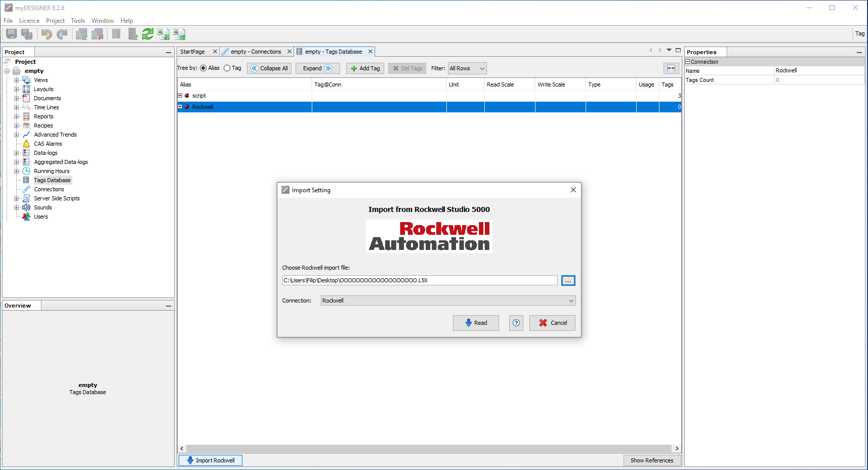
Task: Click the Views icon in project tree
Action: (x=26, y=80)
